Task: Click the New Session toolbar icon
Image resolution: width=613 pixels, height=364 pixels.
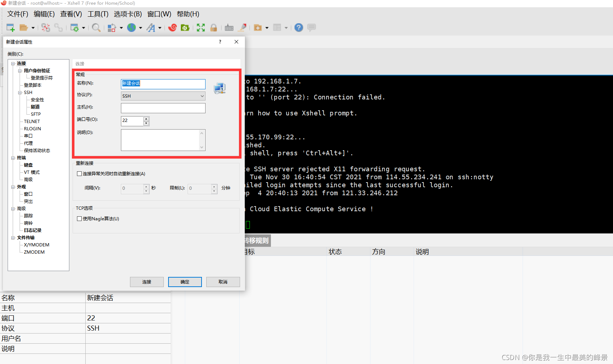Action: (x=11, y=28)
